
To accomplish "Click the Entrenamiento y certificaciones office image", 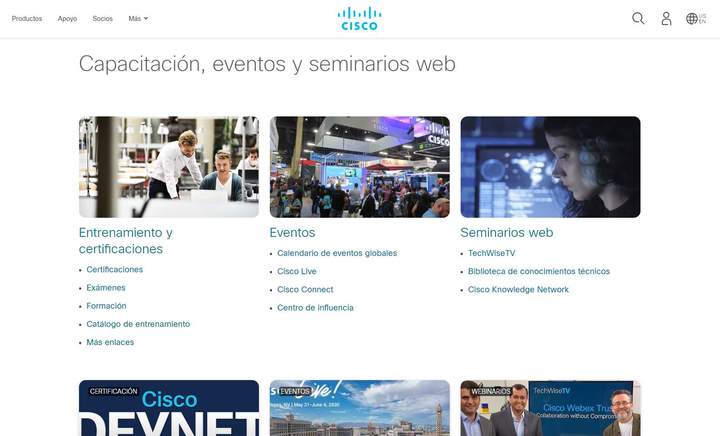I will tap(168, 166).
